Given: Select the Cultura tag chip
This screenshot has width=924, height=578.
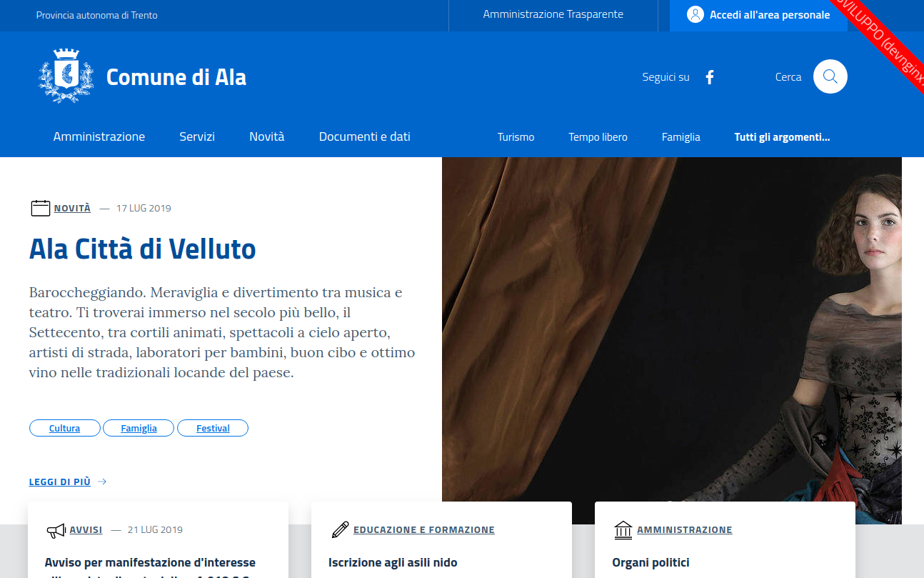Looking at the screenshot, I should [65, 428].
